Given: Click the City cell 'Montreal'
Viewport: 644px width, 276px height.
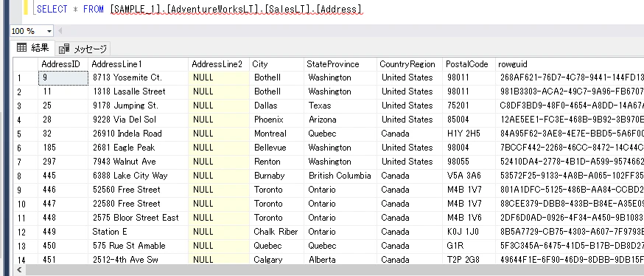Looking at the screenshot, I should (277, 134).
